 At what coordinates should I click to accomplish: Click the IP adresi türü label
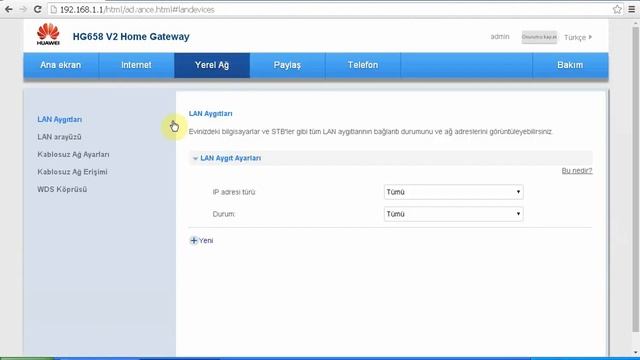[x=234, y=192]
